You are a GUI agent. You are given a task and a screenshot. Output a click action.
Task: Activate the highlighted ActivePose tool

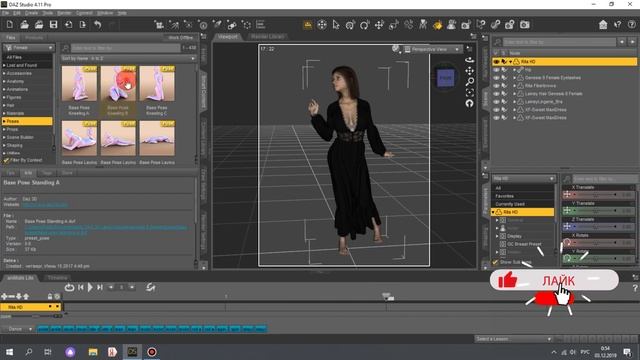438,25
